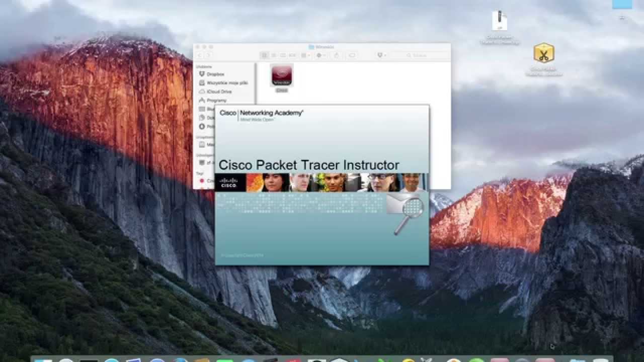Click the Cisco Packet Tracer Instructor title

tap(309, 165)
